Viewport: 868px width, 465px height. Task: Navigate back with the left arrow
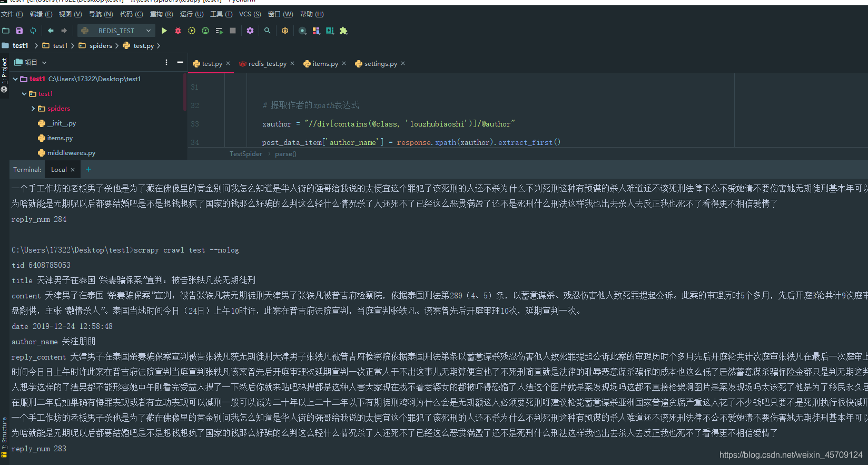[x=51, y=31]
